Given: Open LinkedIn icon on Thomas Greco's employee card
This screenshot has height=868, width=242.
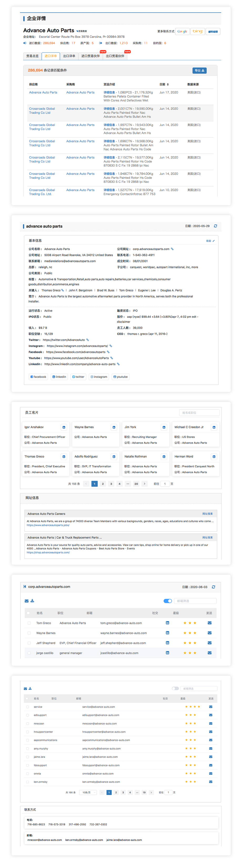Looking at the screenshot, I should tap(64, 457).
